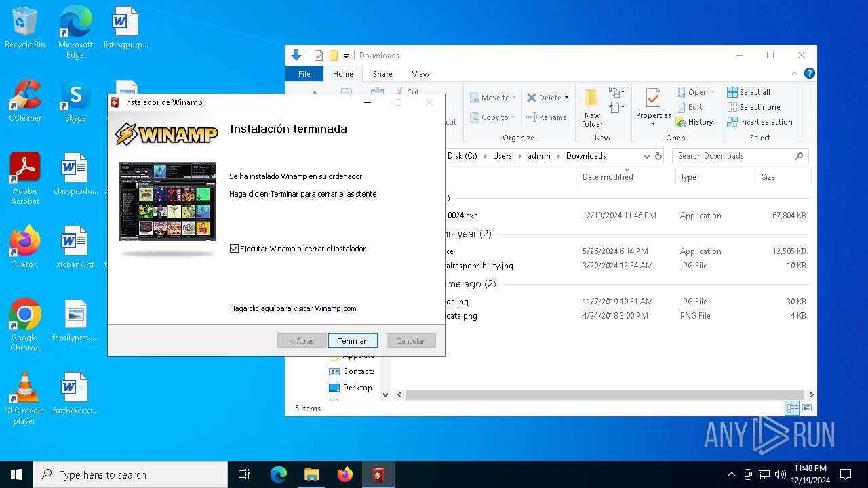
Task: Select Desktop in navigation pane
Action: coord(350,388)
